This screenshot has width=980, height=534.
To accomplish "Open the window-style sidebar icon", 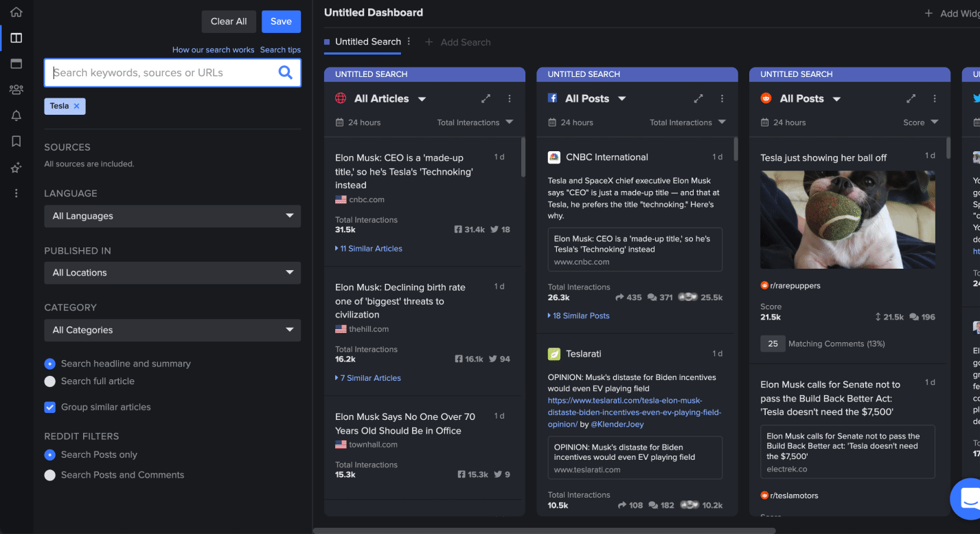I will click(16, 63).
